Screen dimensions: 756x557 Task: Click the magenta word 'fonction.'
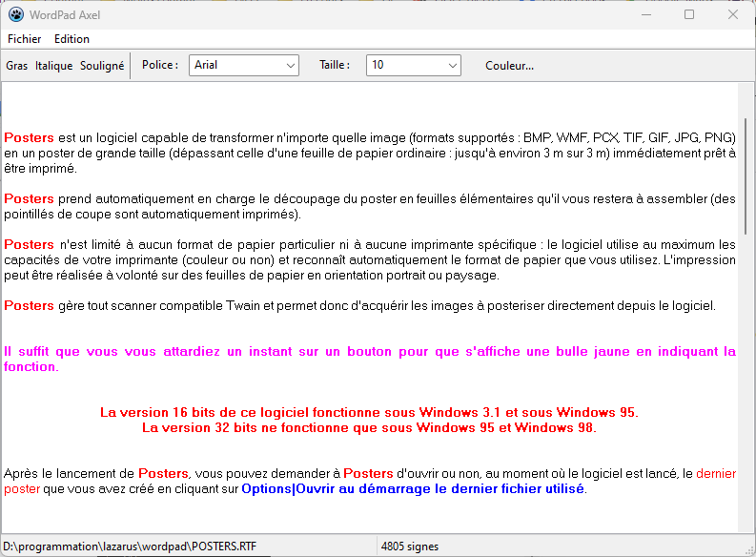[x=31, y=367]
